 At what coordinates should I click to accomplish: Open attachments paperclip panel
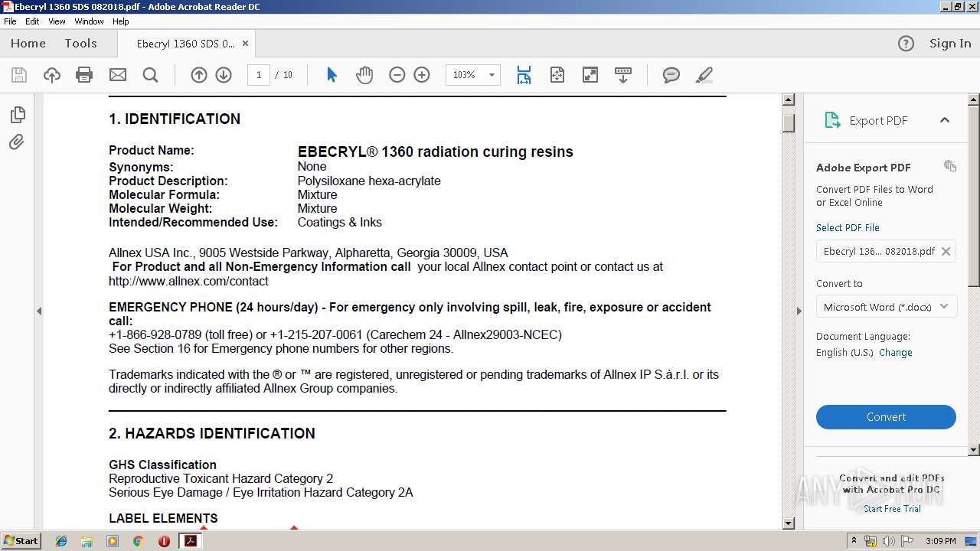pos(17,142)
